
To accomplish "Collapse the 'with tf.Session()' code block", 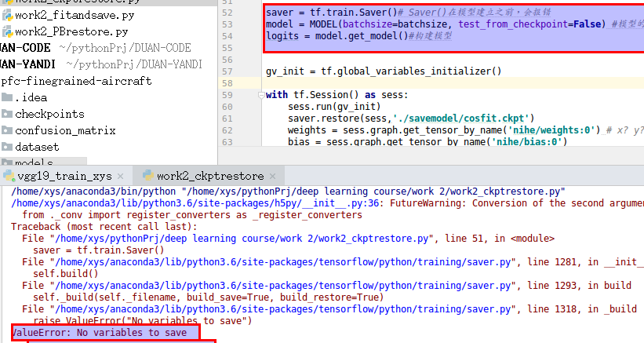I will pos(260,95).
